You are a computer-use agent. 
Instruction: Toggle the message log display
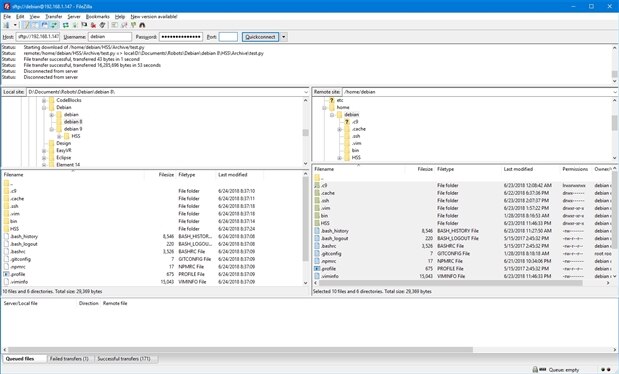[26, 25]
